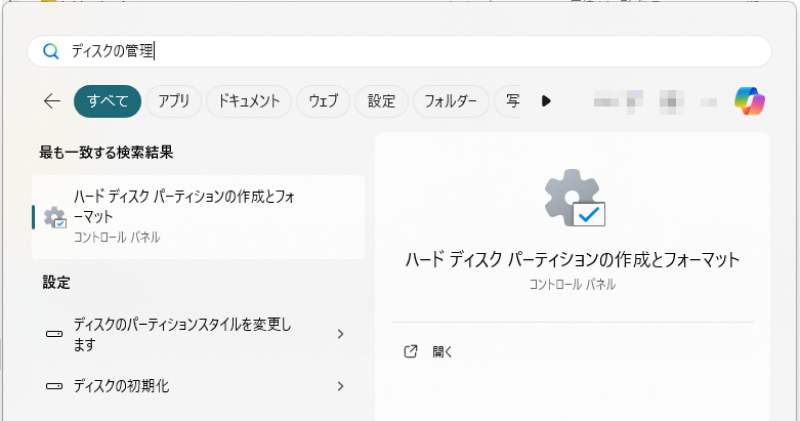Image resolution: width=800 pixels, height=421 pixels.
Task: Show more filters with the right triangle
Action: coord(546,101)
